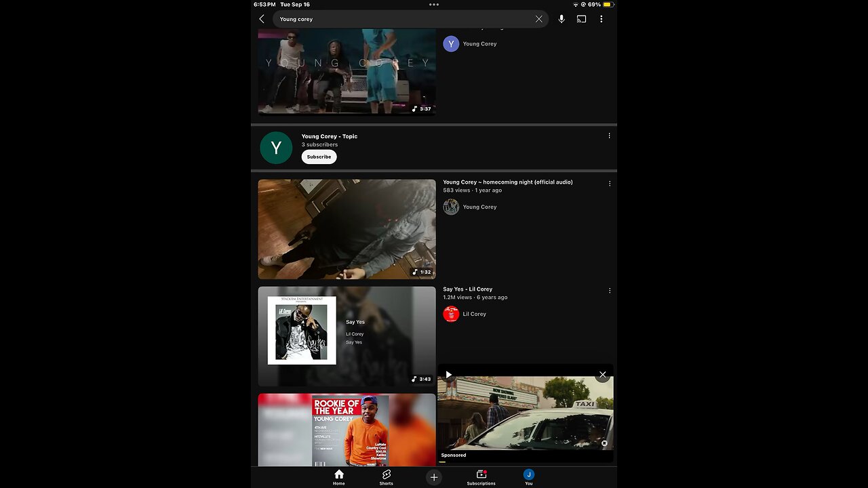Open the Shorts tab
Viewport: 868px width, 488px height.
point(387,477)
